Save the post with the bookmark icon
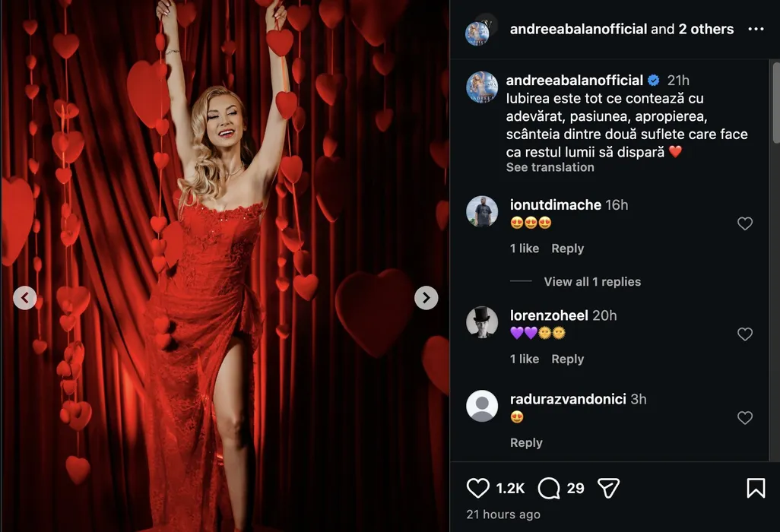This screenshot has height=532, width=780. coord(756,488)
